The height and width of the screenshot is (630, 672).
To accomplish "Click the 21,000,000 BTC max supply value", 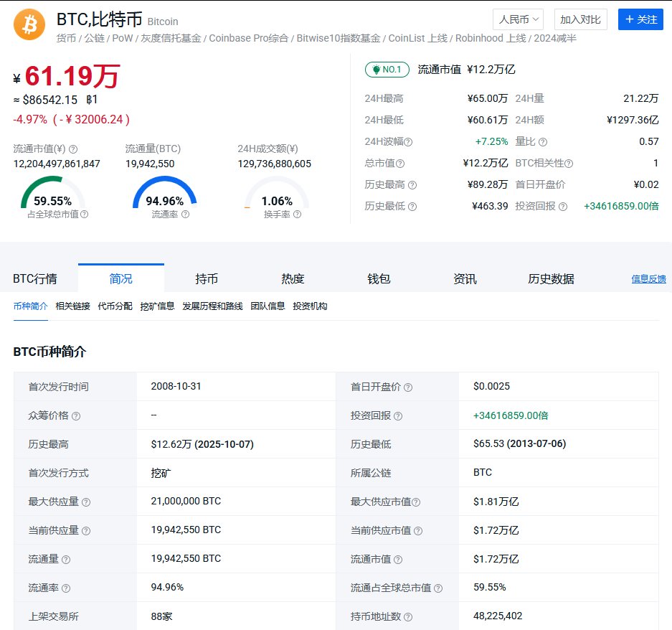I will pos(186,501).
